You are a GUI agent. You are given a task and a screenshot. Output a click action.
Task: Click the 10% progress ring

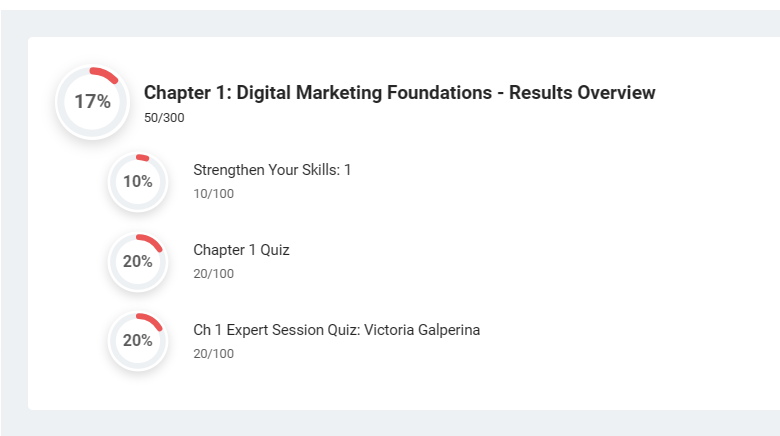tap(138, 182)
